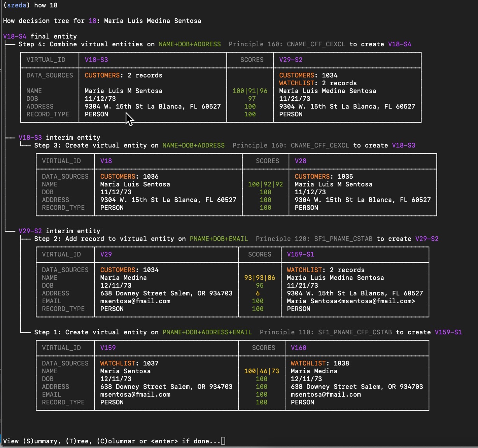
Task: Click the PNAME+DOB+ADDRESS+EMAIL match key text
Action: coord(207,332)
